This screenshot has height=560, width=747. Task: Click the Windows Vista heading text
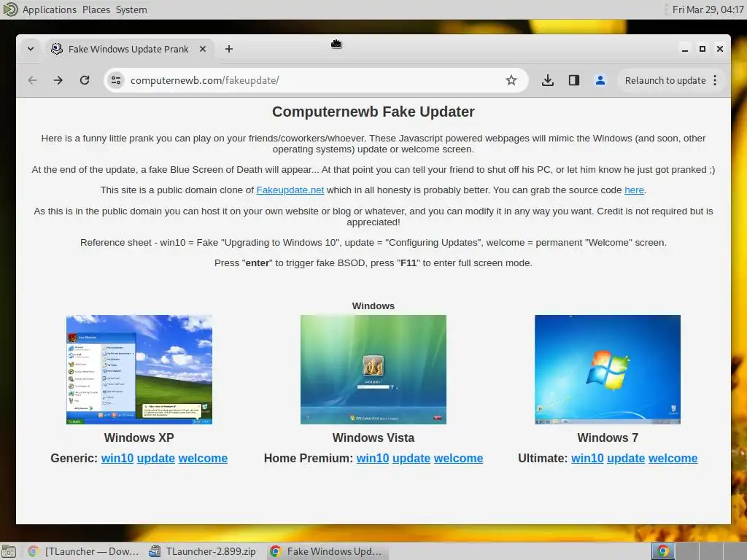coord(373,437)
